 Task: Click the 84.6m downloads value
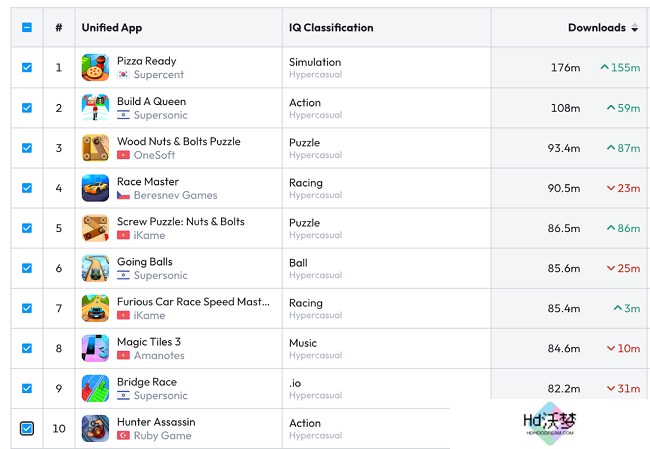tap(564, 348)
